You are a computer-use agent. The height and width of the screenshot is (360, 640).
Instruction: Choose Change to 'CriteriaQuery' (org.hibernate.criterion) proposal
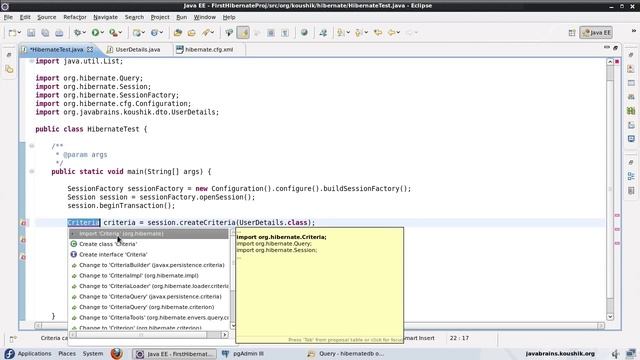click(149, 307)
